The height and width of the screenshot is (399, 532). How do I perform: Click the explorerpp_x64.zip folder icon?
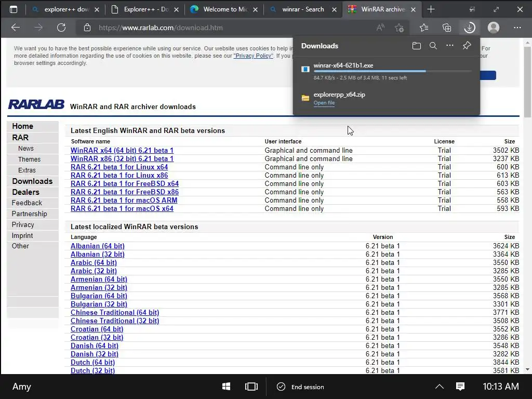305,98
